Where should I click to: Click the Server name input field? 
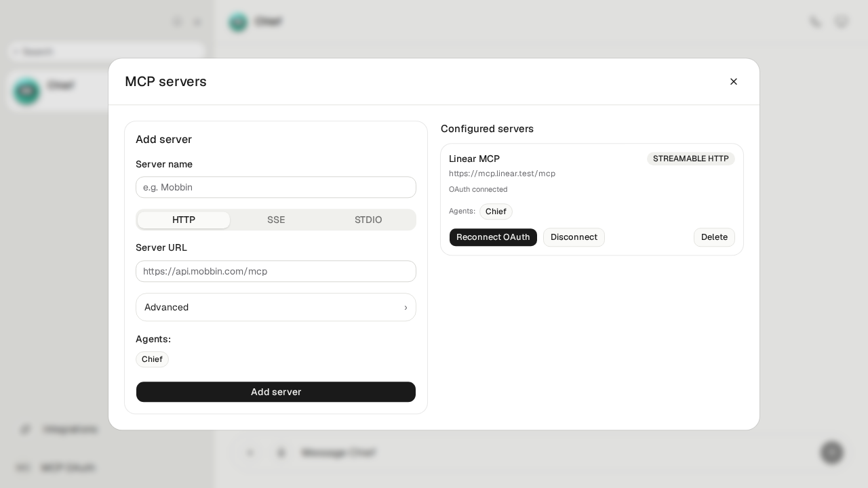(x=276, y=187)
